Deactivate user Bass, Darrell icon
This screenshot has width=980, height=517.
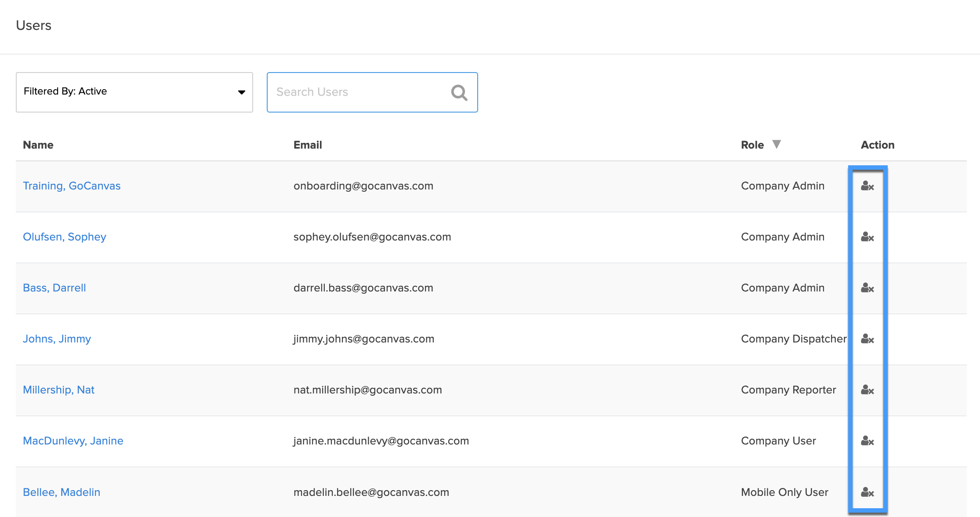pyautogui.click(x=867, y=288)
